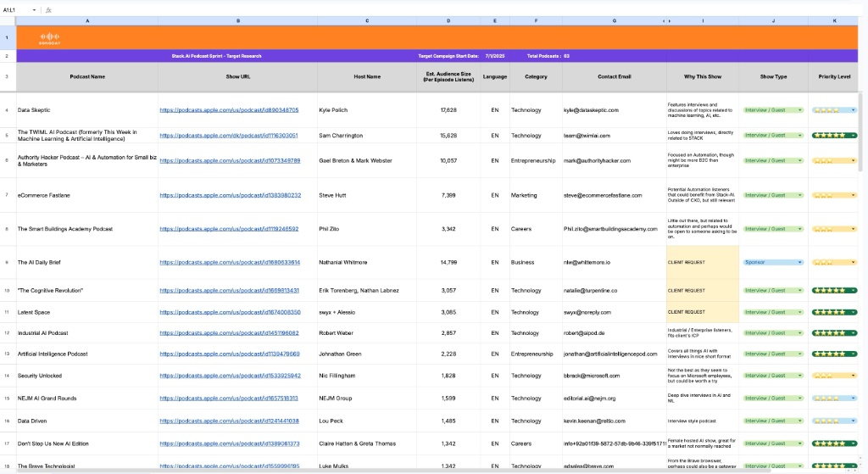Viewport: 868px width, 474px height.
Task: Click the Priority Level header cell
Action: [833, 76]
